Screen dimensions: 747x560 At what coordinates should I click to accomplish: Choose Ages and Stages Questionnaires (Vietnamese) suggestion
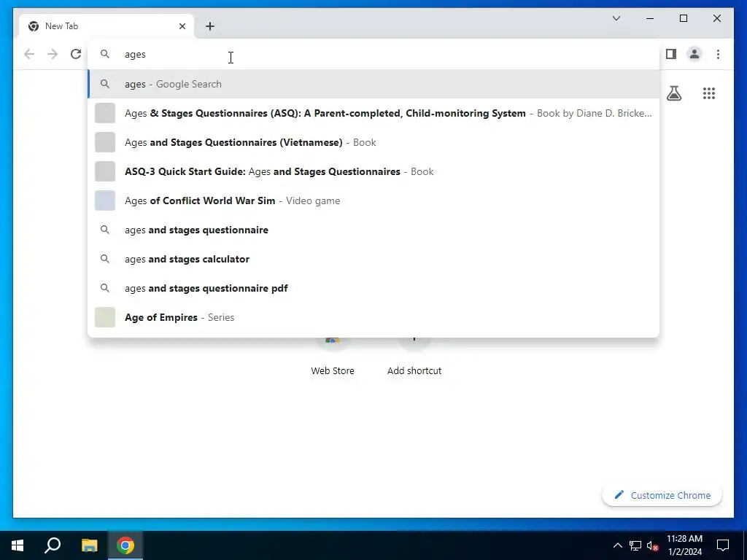(x=374, y=142)
